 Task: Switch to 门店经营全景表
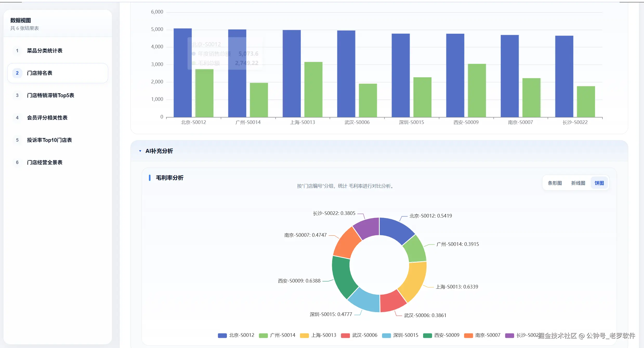pyautogui.click(x=58, y=162)
